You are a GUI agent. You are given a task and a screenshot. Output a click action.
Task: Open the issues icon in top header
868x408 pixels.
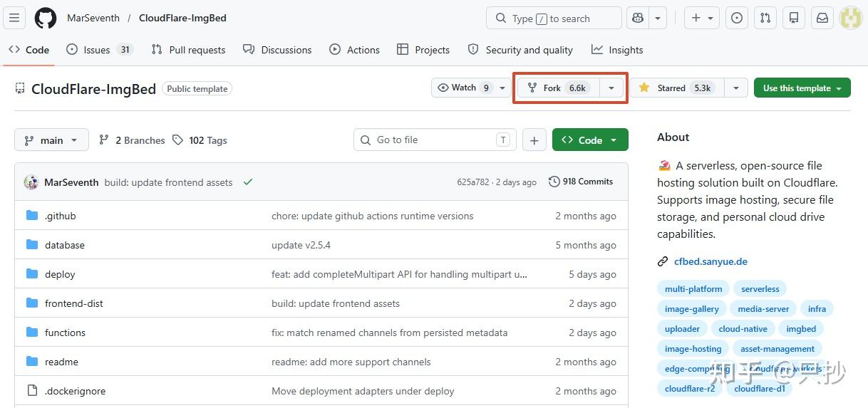pos(737,18)
